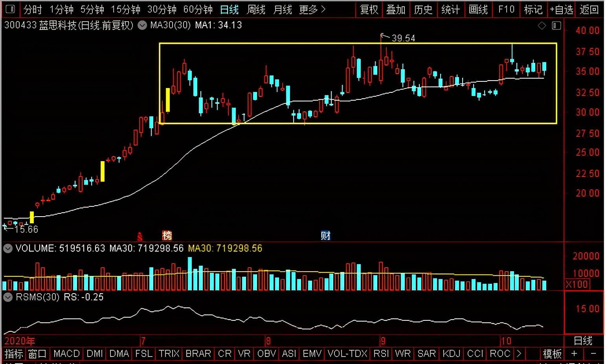Switch to 日线 daily chart

pos(230,9)
